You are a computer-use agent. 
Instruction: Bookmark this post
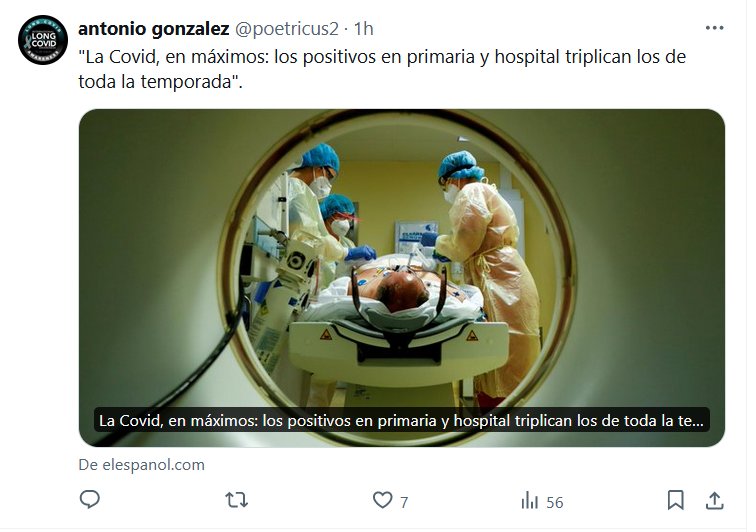675,500
